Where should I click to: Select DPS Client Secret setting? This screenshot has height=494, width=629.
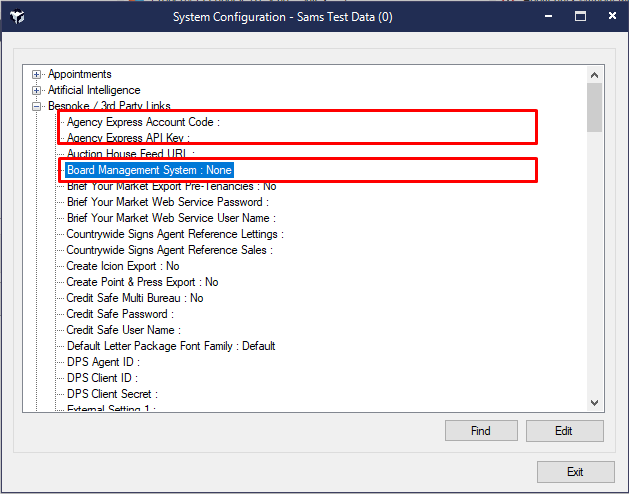(112, 394)
